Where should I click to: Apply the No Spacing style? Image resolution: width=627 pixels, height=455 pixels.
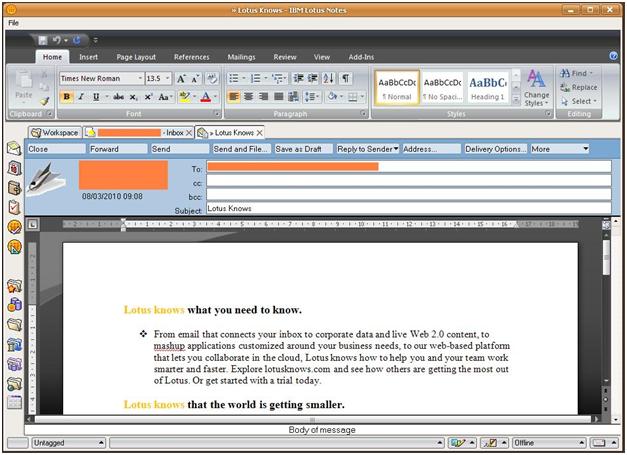click(442, 88)
